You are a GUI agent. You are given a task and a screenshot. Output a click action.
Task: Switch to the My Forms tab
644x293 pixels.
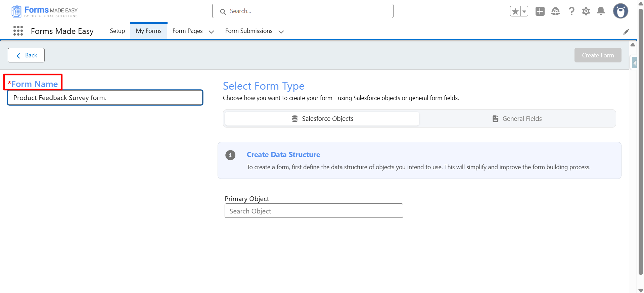148,31
